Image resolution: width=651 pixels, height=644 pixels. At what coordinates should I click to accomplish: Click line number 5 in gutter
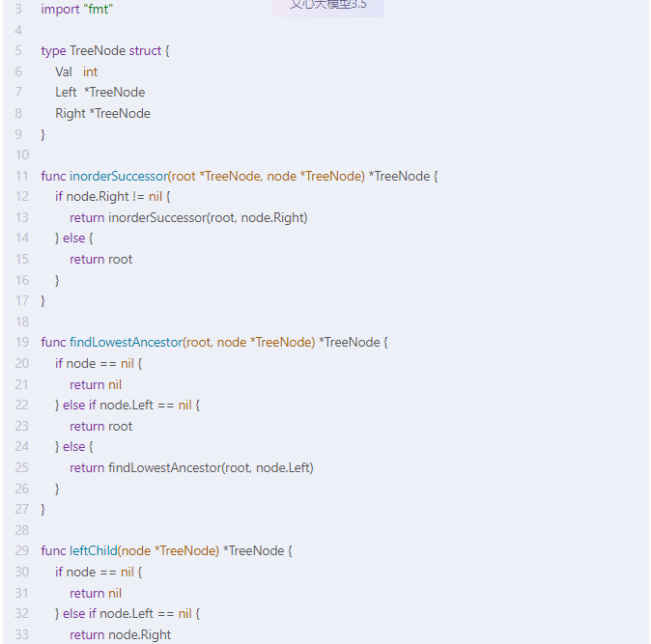point(18,50)
